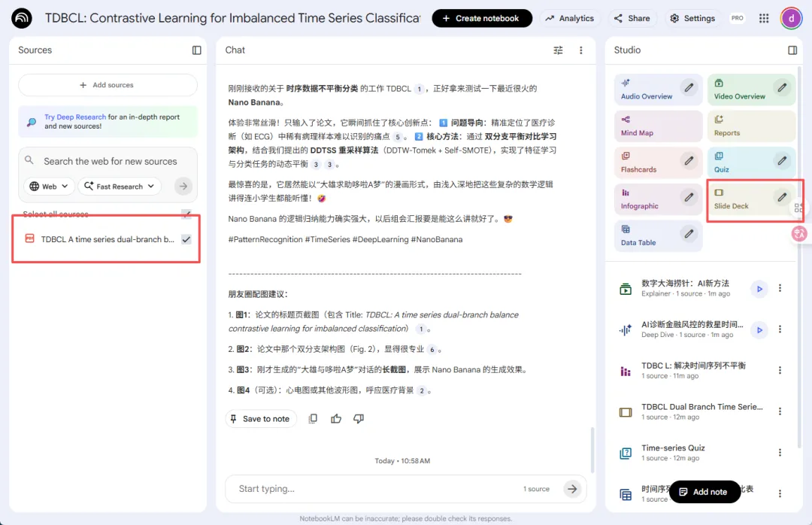812x525 pixels.
Task: Collapse the Sources panel icon
Action: [x=197, y=50]
